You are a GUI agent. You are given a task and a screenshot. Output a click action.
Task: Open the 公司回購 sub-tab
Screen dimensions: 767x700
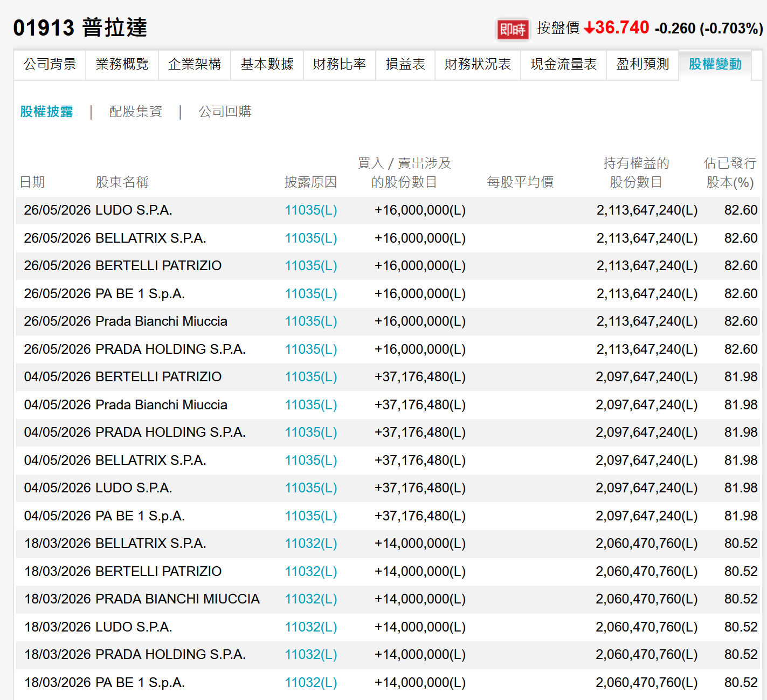[x=225, y=112]
